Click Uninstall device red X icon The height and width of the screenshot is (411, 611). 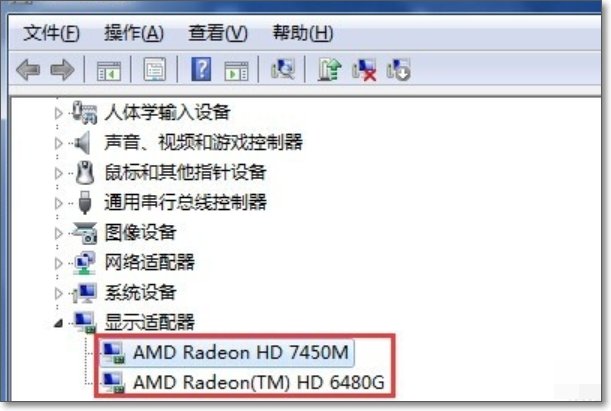click(364, 70)
